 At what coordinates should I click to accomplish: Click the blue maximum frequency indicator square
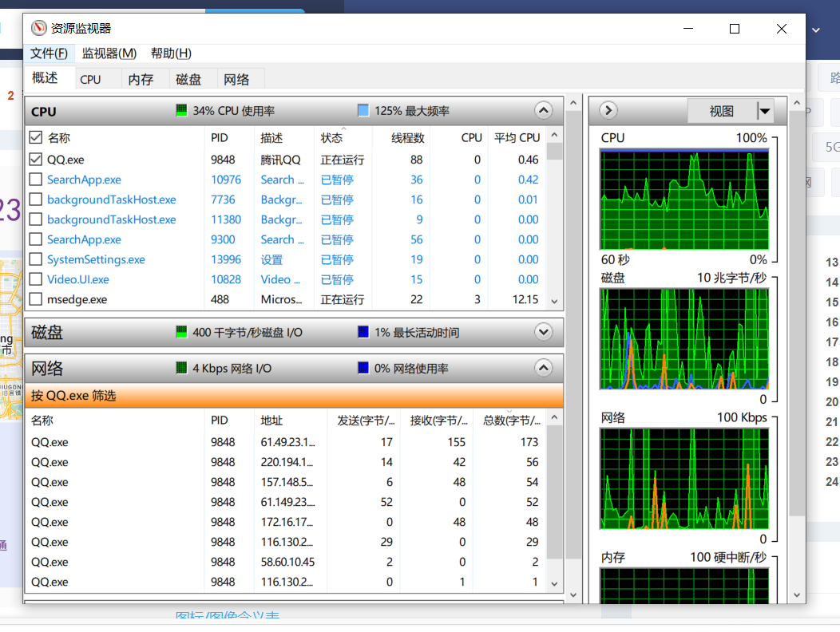coord(363,110)
